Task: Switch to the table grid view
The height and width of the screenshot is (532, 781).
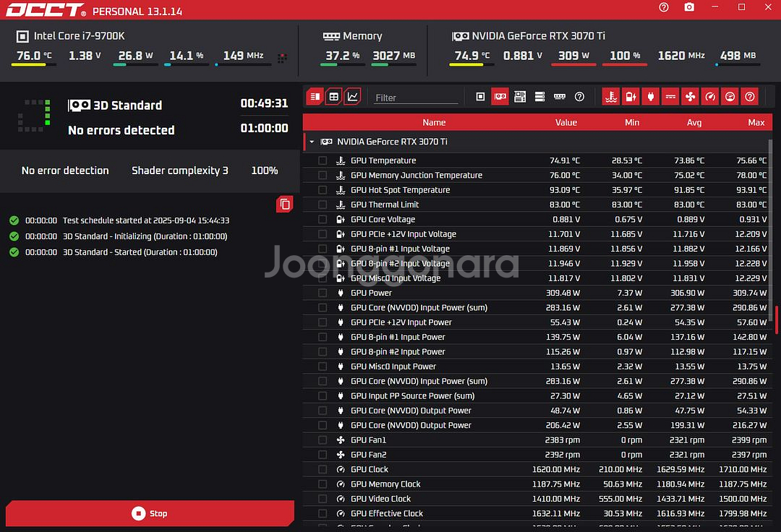Action: click(x=333, y=97)
